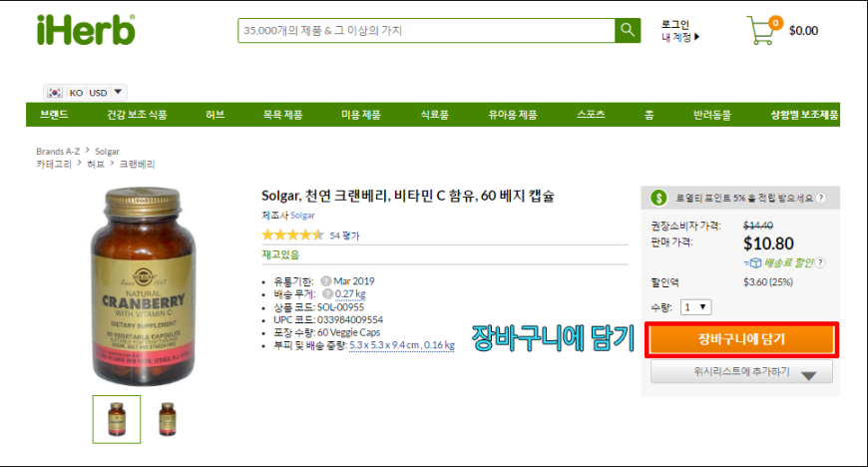Open the 목욕 제품 menu
This screenshot has width=868, height=467.
point(283,115)
